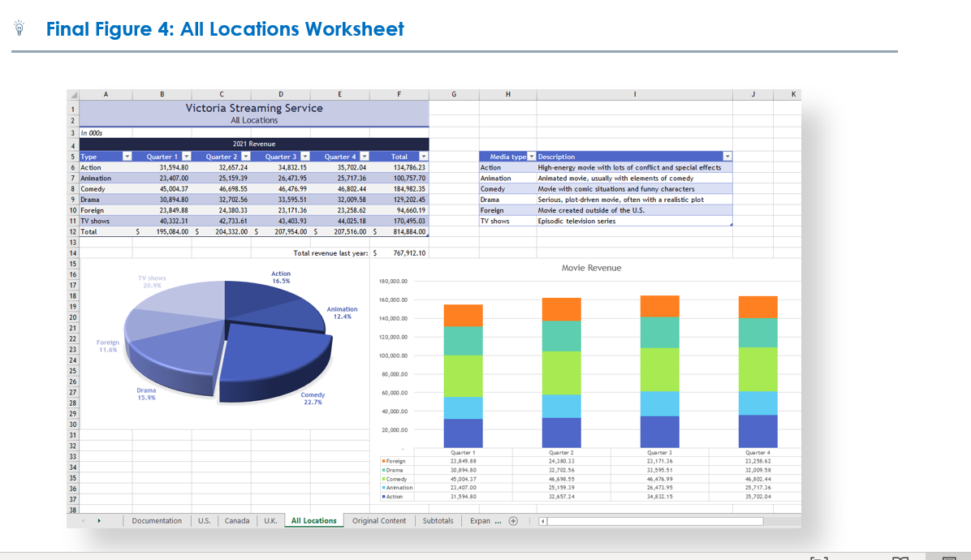The image size is (971, 560).
Task: Click the lightbulb tip icon beside the heading
Action: click(19, 28)
